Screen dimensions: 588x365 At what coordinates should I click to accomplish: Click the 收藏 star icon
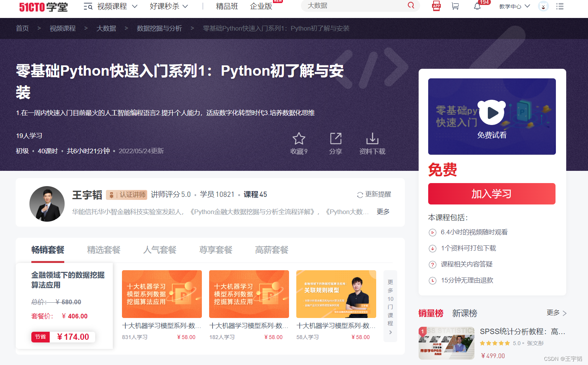click(x=299, y=139)
